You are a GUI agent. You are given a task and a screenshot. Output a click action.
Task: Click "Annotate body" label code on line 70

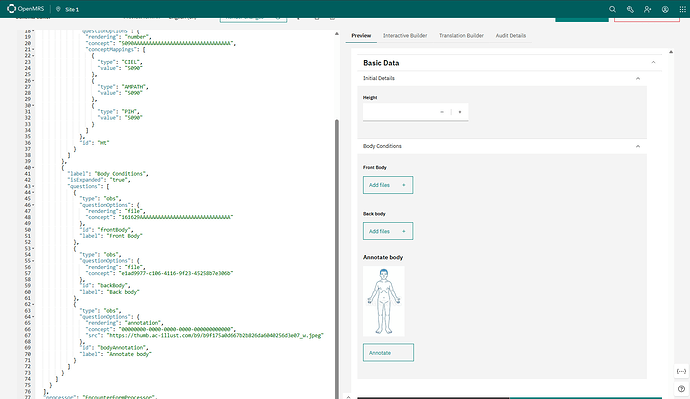pyautogui.click(x=129, y=354)
